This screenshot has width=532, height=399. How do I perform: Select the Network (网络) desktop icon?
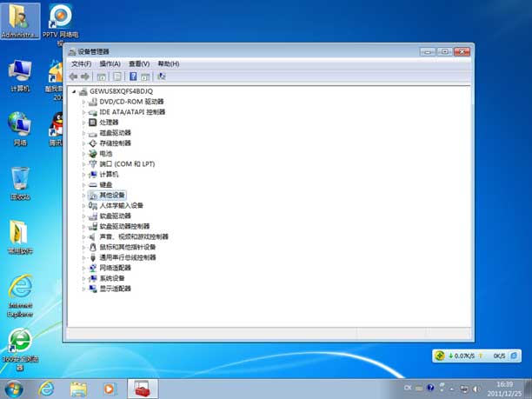pyautogui.click(x=20, y=129)
